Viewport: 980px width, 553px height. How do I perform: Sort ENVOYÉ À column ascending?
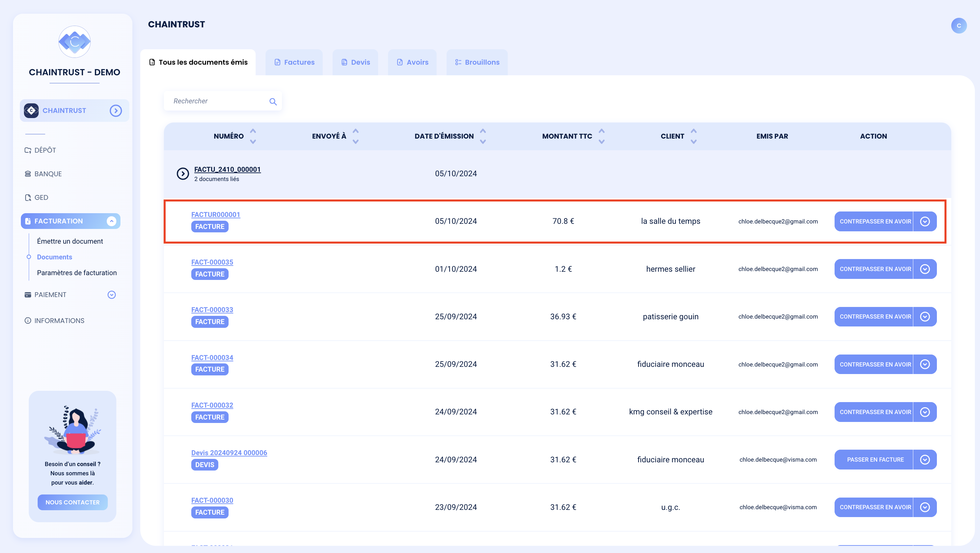(x=356, y=131)
